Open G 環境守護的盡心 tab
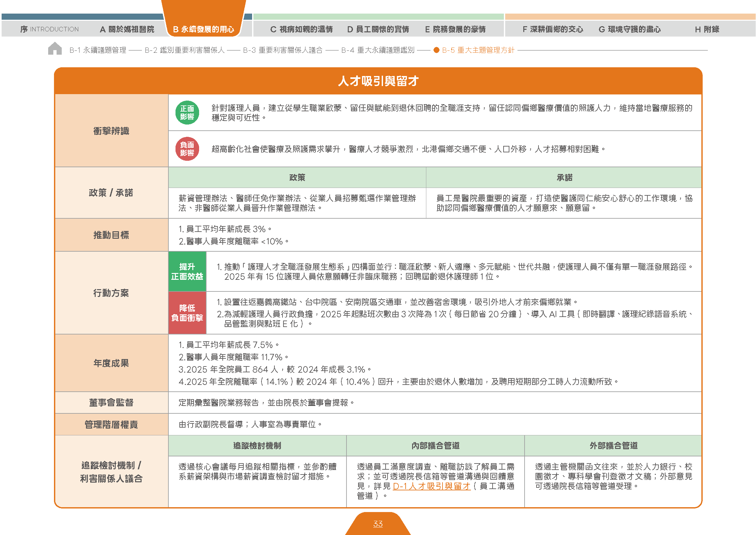Screen dimensions: 756x535 click(630, 29)
